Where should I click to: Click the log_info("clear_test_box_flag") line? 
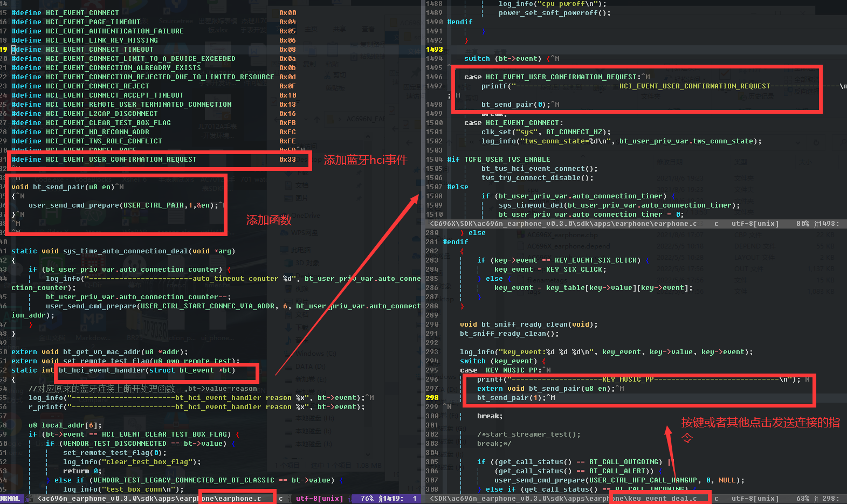click(132, 462)
